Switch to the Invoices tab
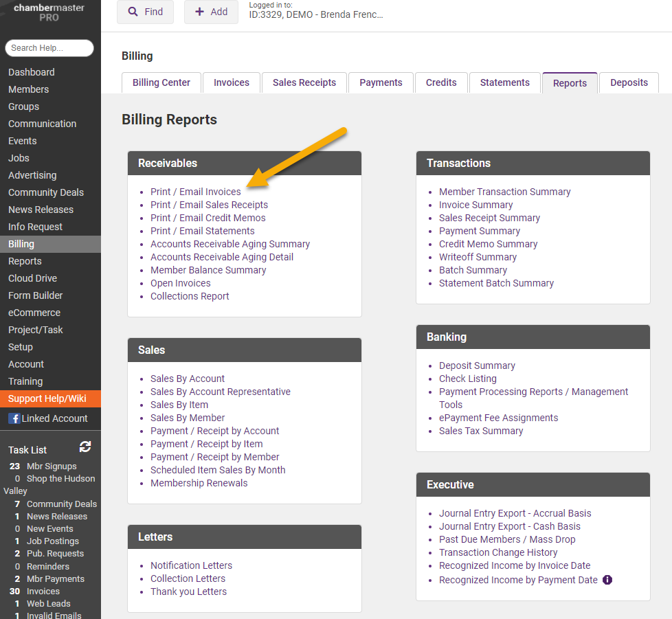Viewport: 672px width, 619px height. click(232, 82)
